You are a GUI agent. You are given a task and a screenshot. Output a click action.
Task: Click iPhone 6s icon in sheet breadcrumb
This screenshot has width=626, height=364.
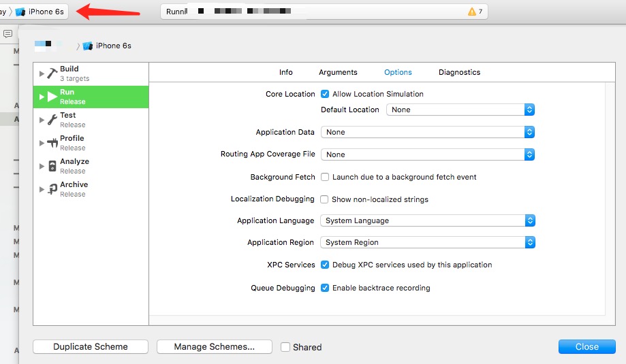(87, 46)
